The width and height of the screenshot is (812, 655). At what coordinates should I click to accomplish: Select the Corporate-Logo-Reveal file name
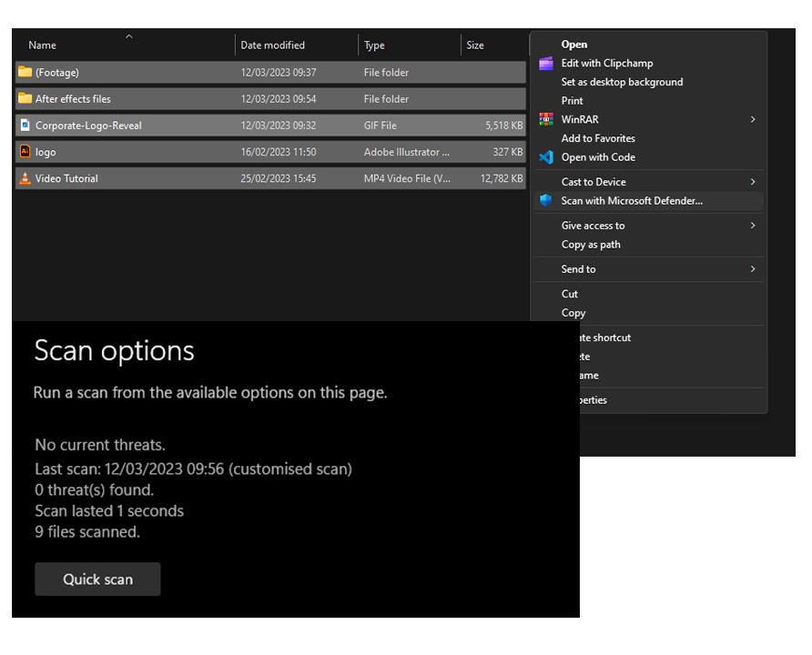pyautogui.click(x=88, y=126)
